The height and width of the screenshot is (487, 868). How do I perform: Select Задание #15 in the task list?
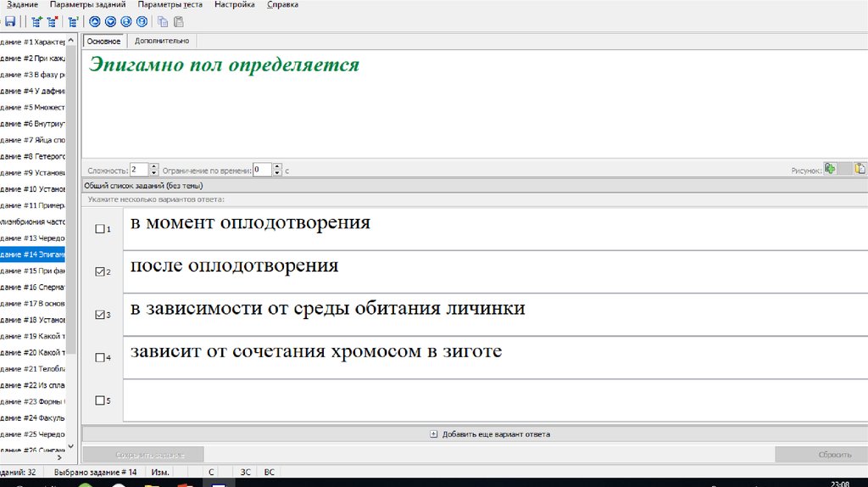point(34,271)
